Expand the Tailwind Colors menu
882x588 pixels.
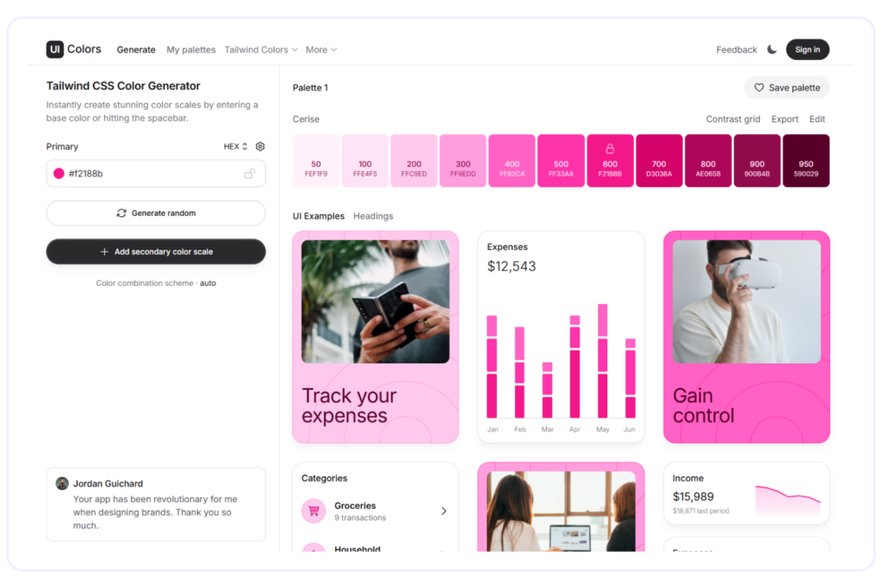(x=261, y=50)
